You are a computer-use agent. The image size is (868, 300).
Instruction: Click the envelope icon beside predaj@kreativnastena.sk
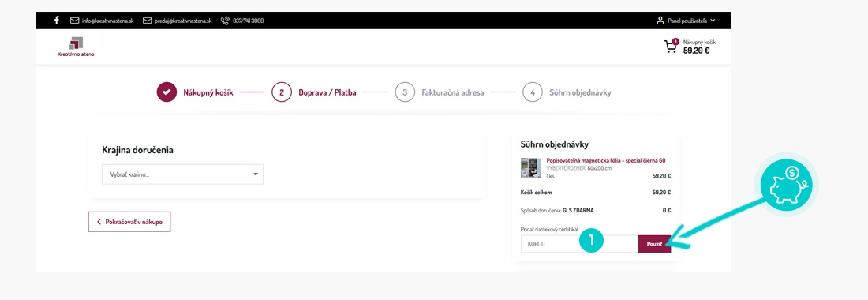(x=148, y=21)
